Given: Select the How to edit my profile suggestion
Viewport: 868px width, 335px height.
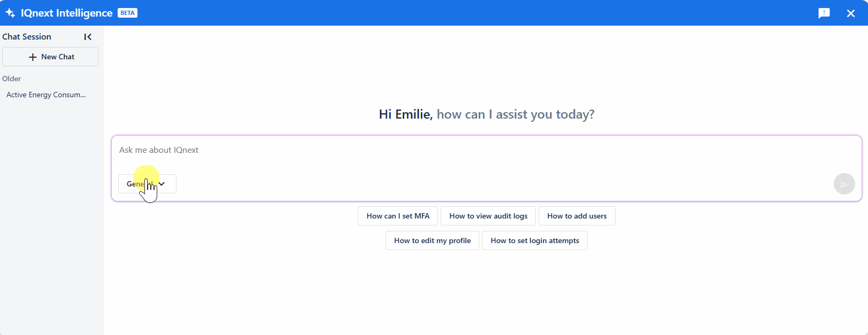Looking at the screenshot, I should [x=432, y=240].
